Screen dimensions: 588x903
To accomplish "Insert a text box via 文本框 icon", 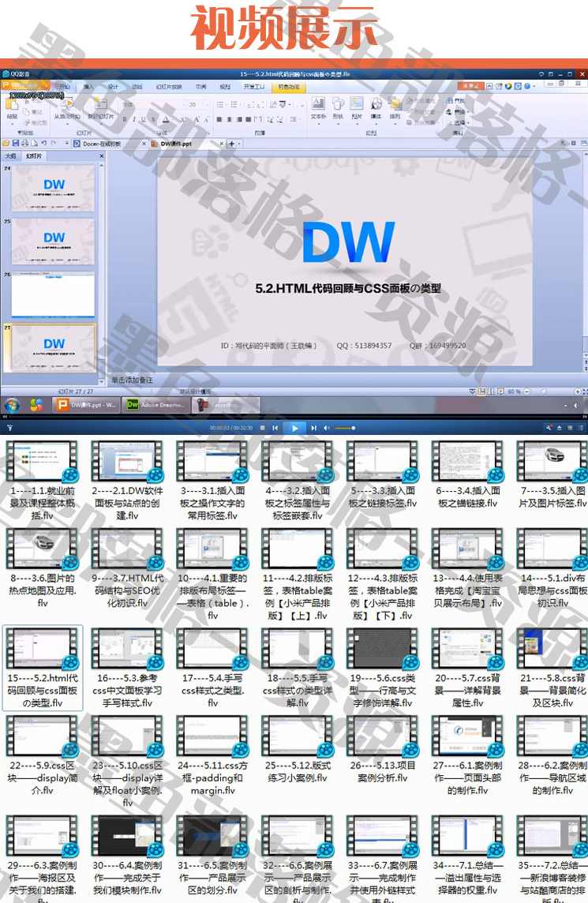I will click(318, 108).
